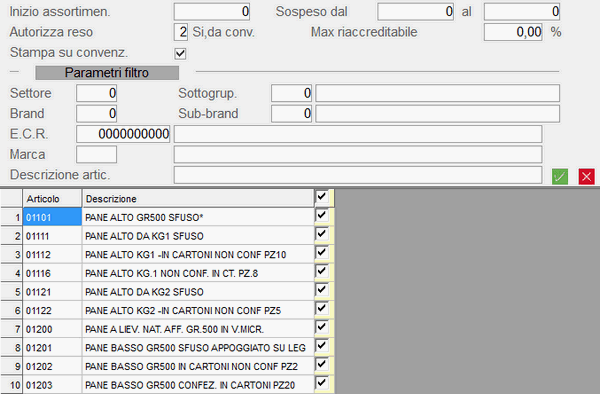The image size is (600, 394).
Task: Click the Brand code field
Action: tap(96, 114)
